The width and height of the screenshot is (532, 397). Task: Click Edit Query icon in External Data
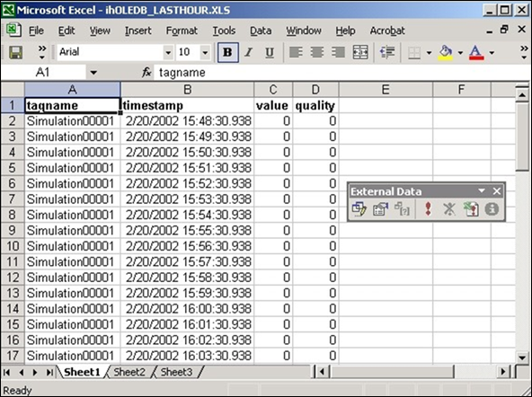(359, 209)
